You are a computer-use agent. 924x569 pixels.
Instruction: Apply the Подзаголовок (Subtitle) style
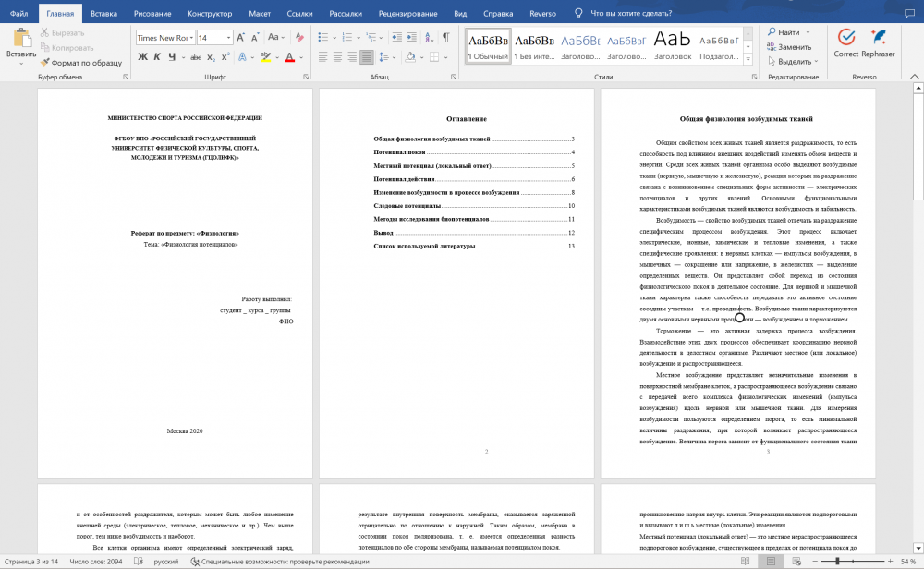(719, 46)
